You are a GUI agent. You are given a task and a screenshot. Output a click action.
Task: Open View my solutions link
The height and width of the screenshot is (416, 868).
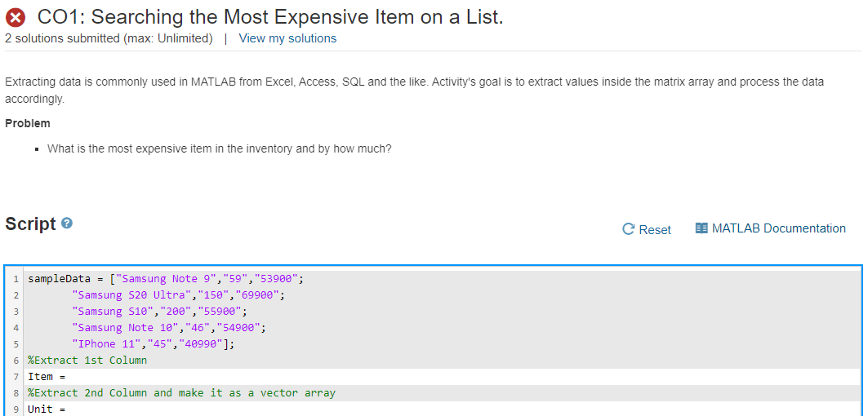click(287, 38)
